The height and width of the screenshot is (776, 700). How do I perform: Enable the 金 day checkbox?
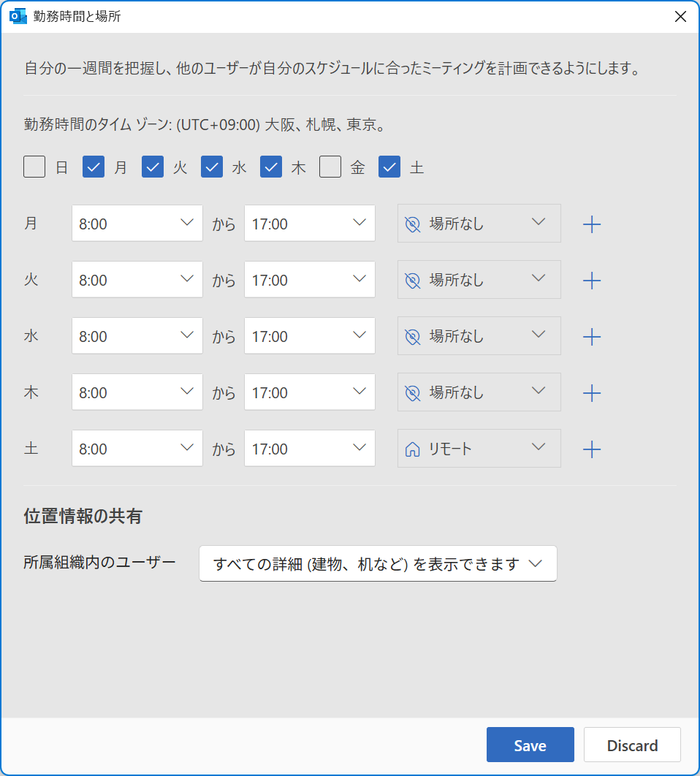coord(330,167)
